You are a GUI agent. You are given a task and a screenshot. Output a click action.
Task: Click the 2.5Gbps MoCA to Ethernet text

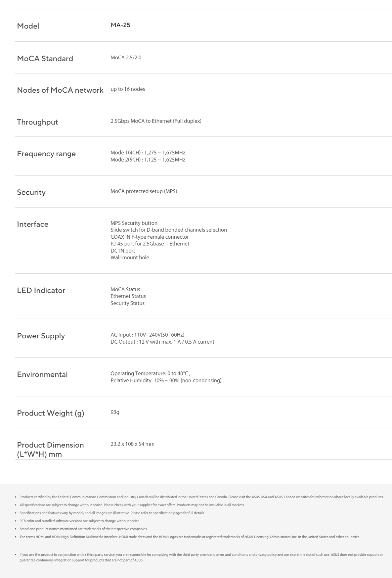[156, 121]
